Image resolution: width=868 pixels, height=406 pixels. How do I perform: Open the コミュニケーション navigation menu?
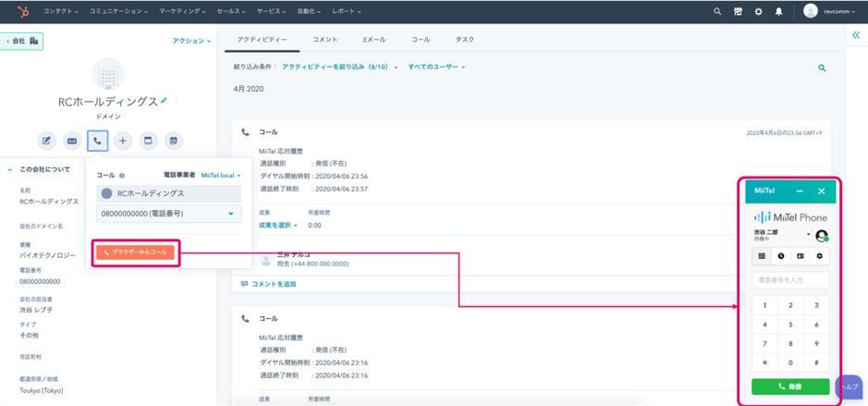(118, 11)
